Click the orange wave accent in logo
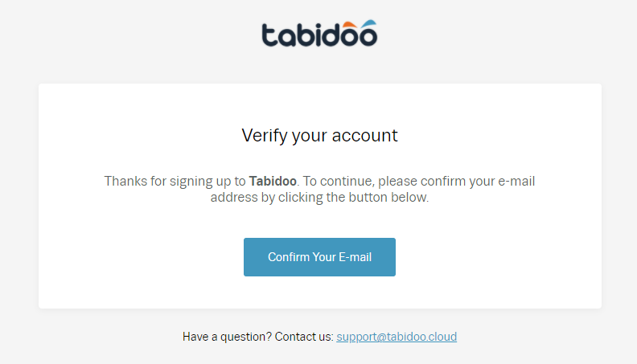Viewport: 637px width, 364px height. click(350, 26)
